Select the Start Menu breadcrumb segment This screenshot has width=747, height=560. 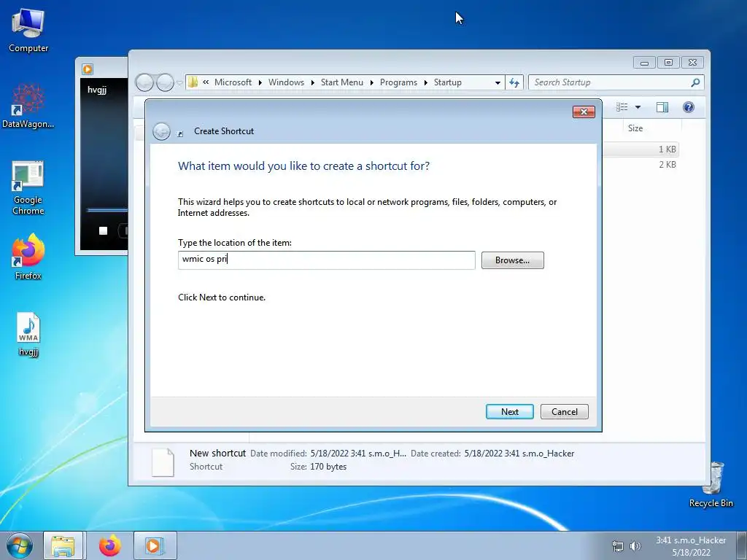[341, 82]
